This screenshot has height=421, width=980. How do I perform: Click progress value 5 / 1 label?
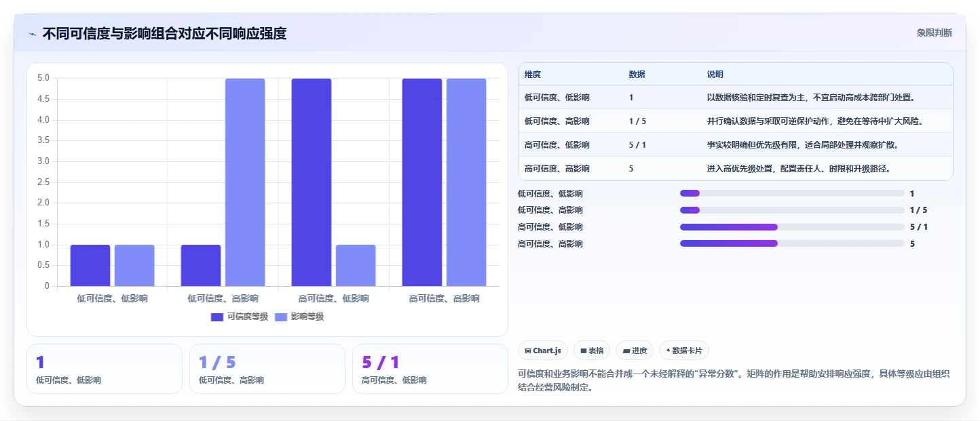(919, 227)
